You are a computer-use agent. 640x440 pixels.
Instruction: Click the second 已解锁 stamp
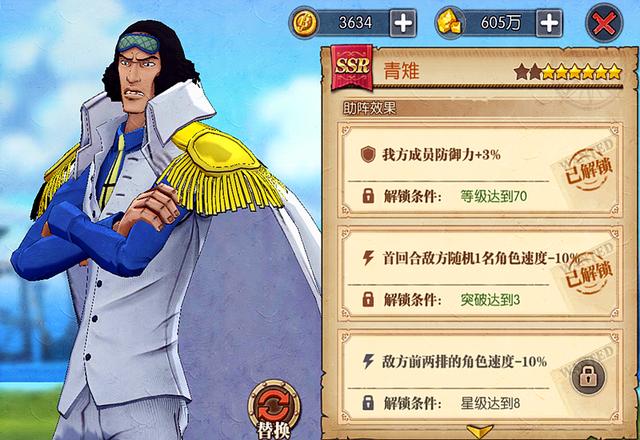[589, 273]
